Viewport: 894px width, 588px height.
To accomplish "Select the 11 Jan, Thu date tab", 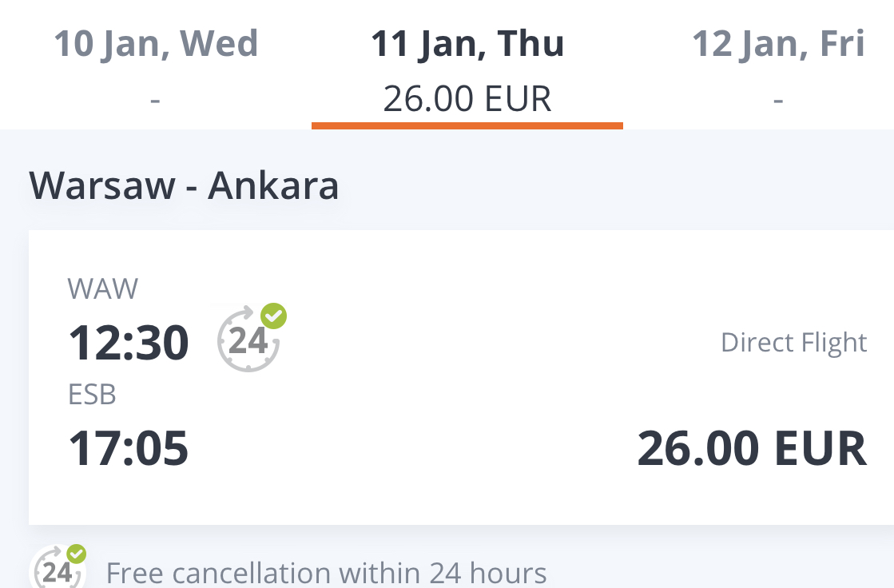I will click(x=467, y=64).
